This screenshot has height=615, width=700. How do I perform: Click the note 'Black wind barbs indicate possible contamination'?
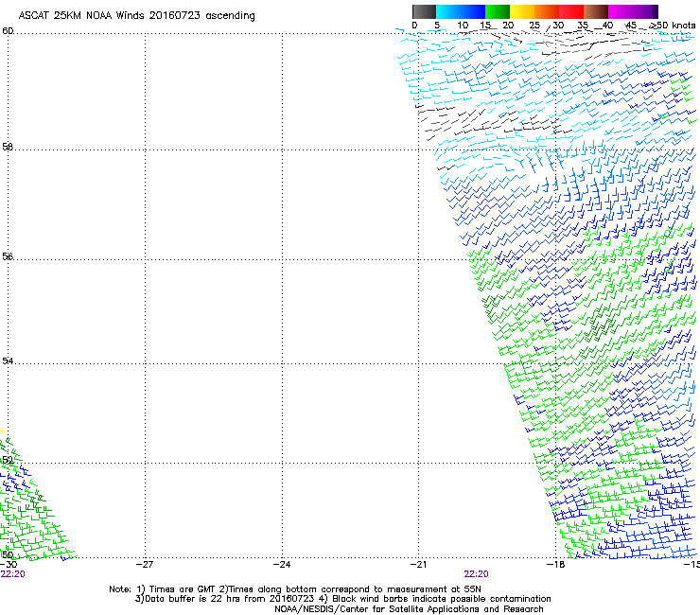pyautogui.click(x=442, y=599)
